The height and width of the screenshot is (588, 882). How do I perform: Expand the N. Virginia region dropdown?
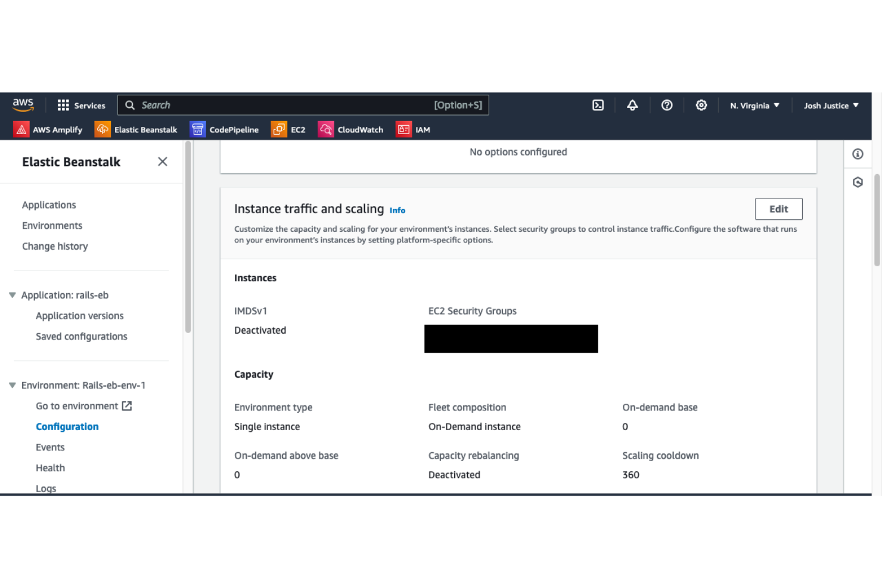(754, 105)
